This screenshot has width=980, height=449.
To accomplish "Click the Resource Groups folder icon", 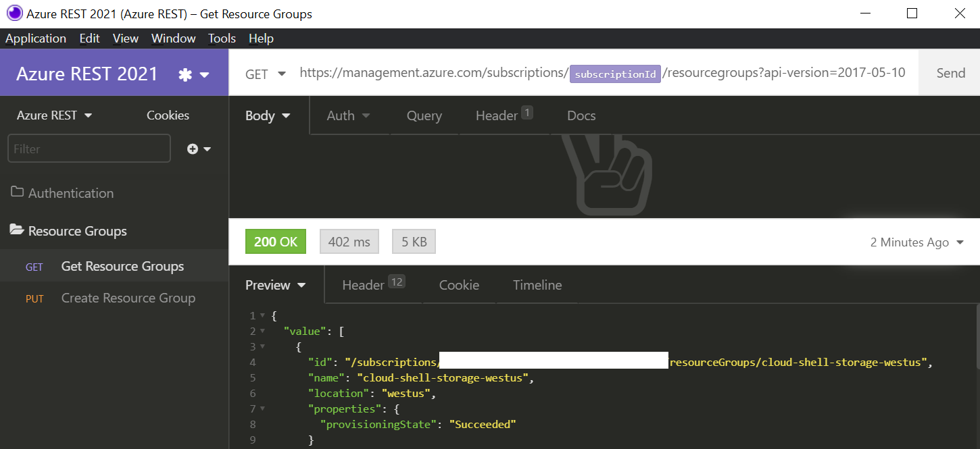I will (x=16, y=230).
